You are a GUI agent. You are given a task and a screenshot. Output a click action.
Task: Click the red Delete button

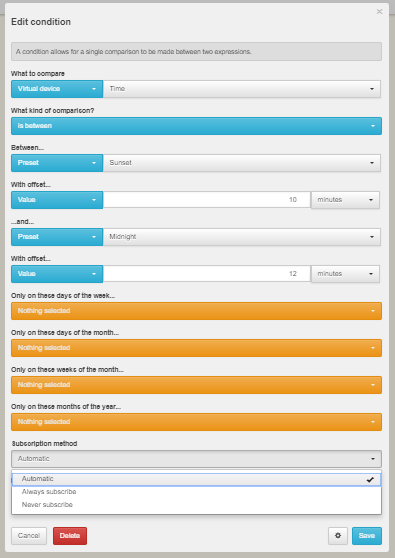coord(70,536)
